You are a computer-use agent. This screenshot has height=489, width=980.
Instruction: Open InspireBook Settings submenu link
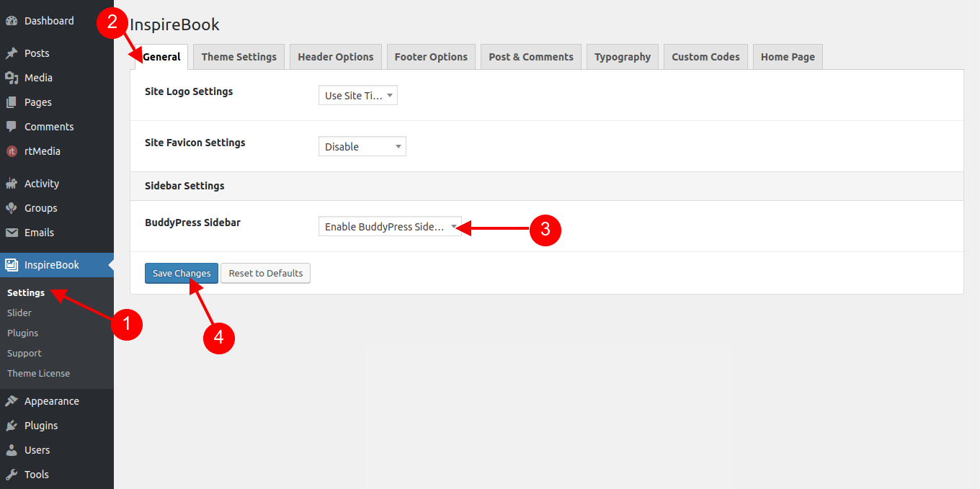click(x=26, y=293)
